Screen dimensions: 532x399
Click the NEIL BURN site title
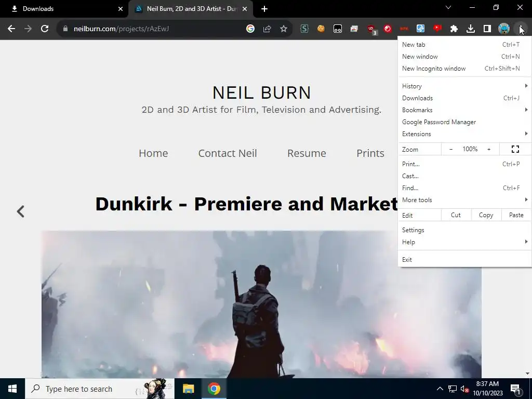[x=262, y=92]
